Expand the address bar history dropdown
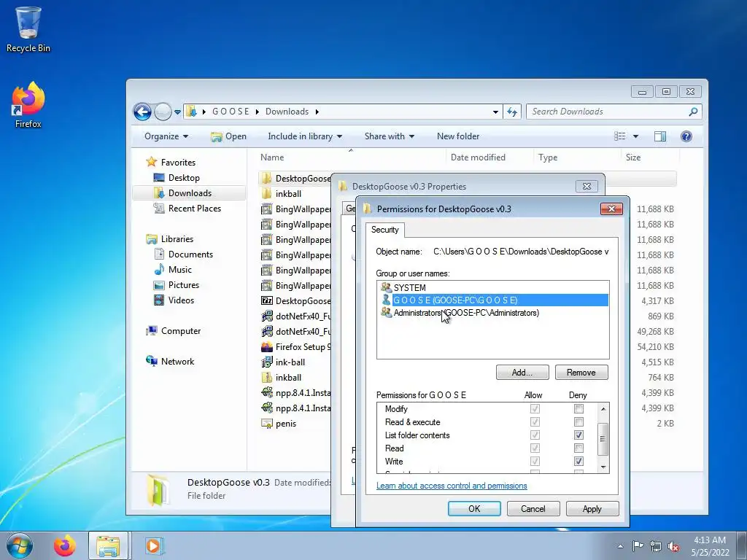Screen dimensions: 747x560 (495, 112)
